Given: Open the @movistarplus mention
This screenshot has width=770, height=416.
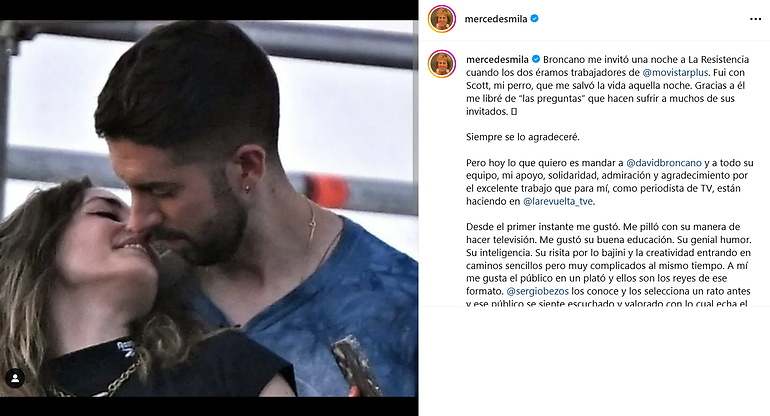Looking at the screenshot, I should (x=675, y=72).
